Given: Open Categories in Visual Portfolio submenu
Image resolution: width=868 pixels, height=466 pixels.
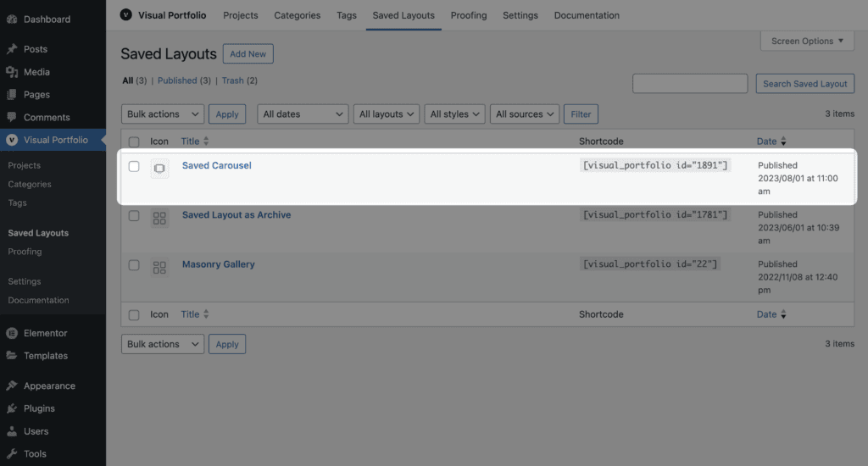Looking at the screenshot, I should (30, 185).
